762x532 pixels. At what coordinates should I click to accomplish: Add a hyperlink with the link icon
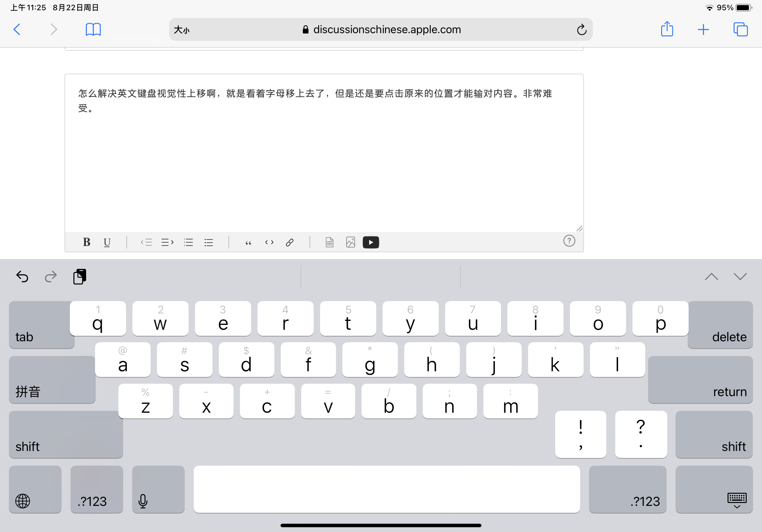click(289, 242)
